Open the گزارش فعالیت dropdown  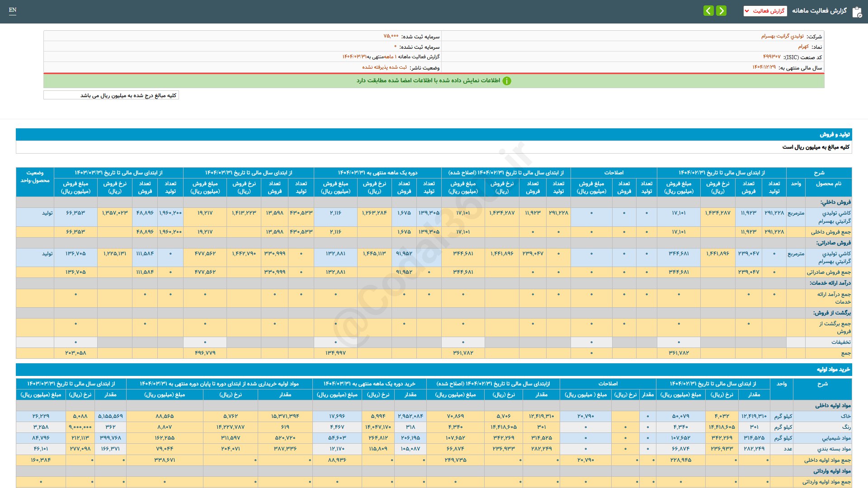(765, 11)
